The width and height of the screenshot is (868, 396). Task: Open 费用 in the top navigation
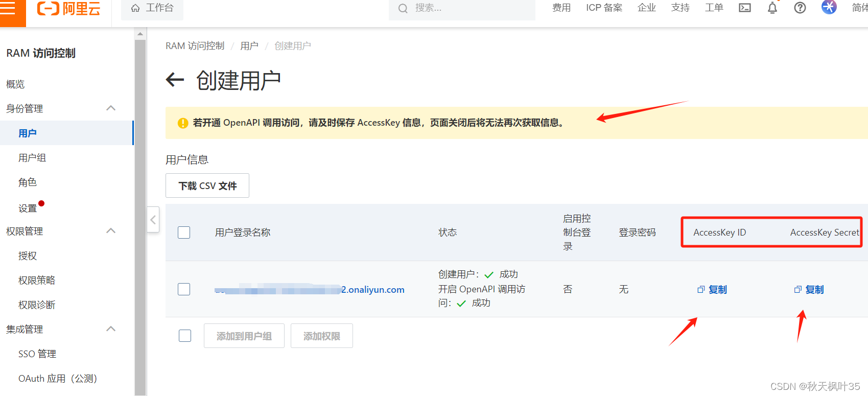pyautogui.click(x=561, y=8)
